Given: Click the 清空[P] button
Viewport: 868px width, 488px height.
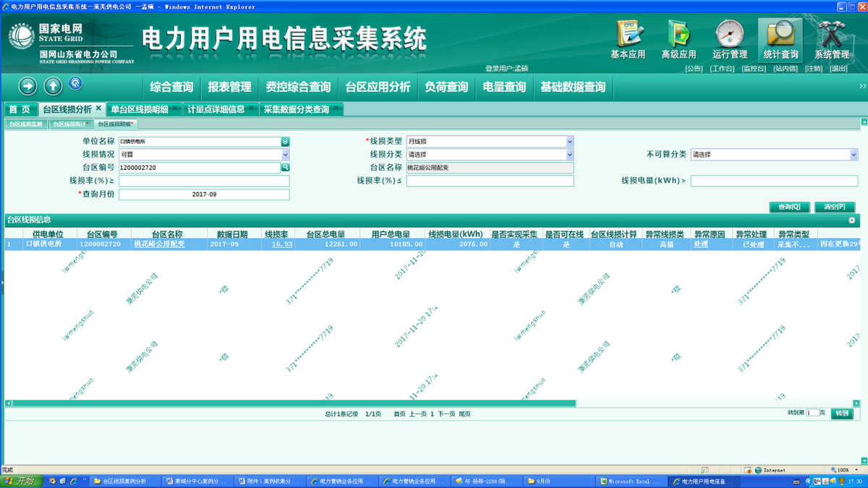Looking at the screenshot, I should coord(834,207).
